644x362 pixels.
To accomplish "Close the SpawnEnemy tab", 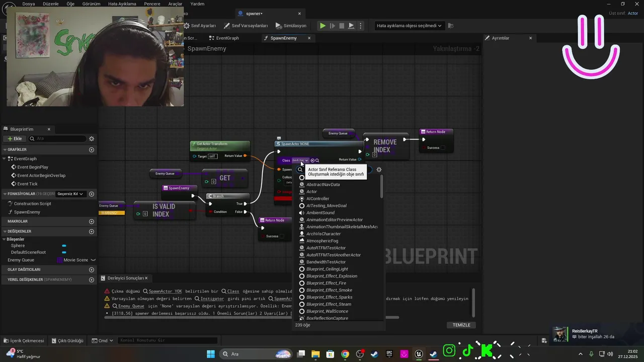I will [309, 38].
